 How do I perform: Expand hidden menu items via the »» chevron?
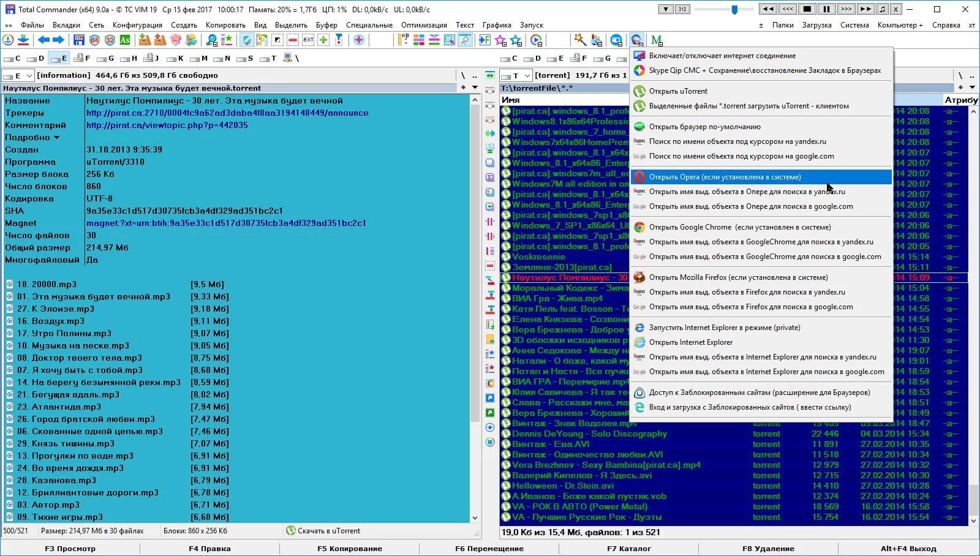(x=9, y=25)
